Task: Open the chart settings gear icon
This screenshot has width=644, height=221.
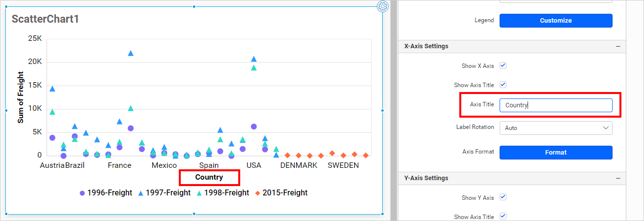Action: pyautogui.click(x=383, y=6)
